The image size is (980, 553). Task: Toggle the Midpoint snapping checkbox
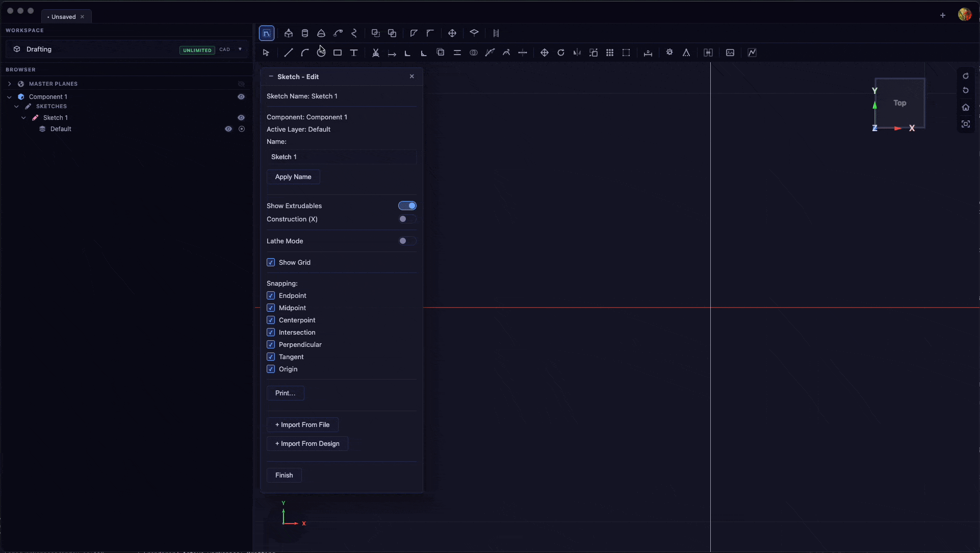click(x=271, y=308)
